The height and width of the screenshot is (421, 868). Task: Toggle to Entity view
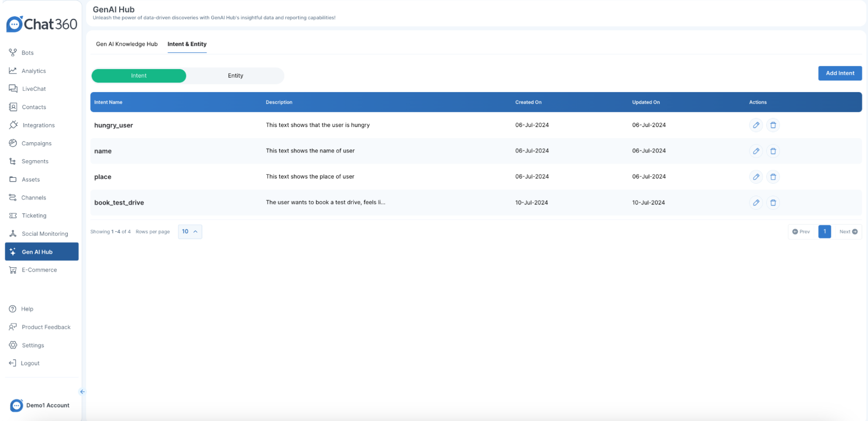click(x=235, y=76)
